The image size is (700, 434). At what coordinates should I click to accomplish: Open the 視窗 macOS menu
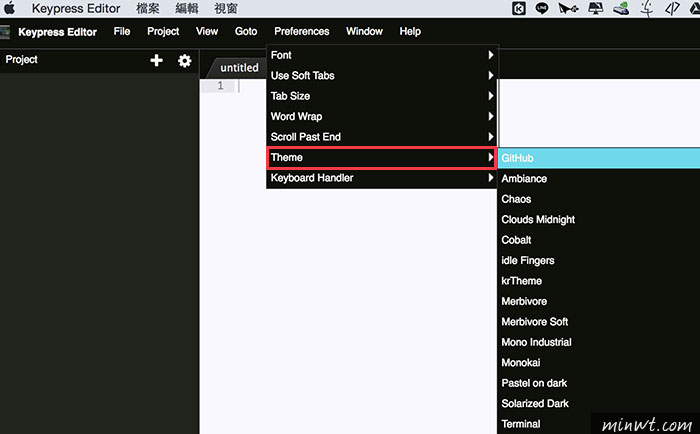point(225,8)
